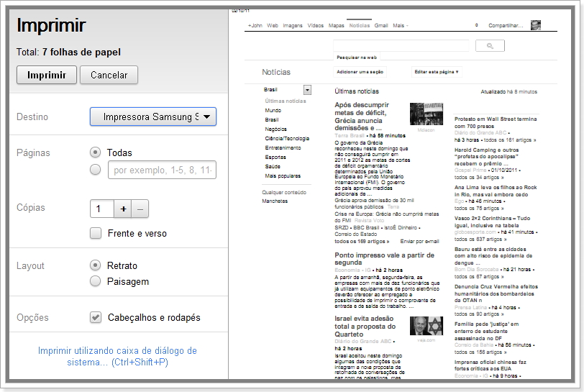This screenshot has height=392, width=584.
Task: Click the Gmail tab in the preview
Action: (x=381, y=25)
